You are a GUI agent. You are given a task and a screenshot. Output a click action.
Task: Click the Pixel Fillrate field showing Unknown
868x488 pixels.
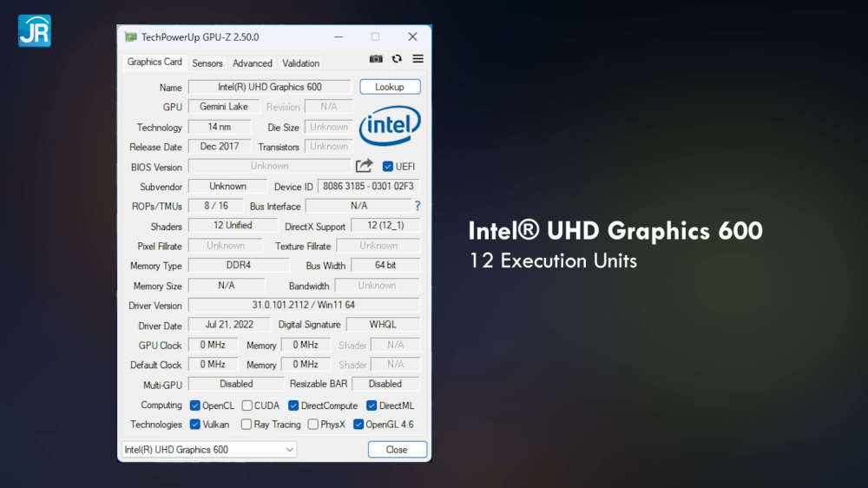tap(226, 246)
